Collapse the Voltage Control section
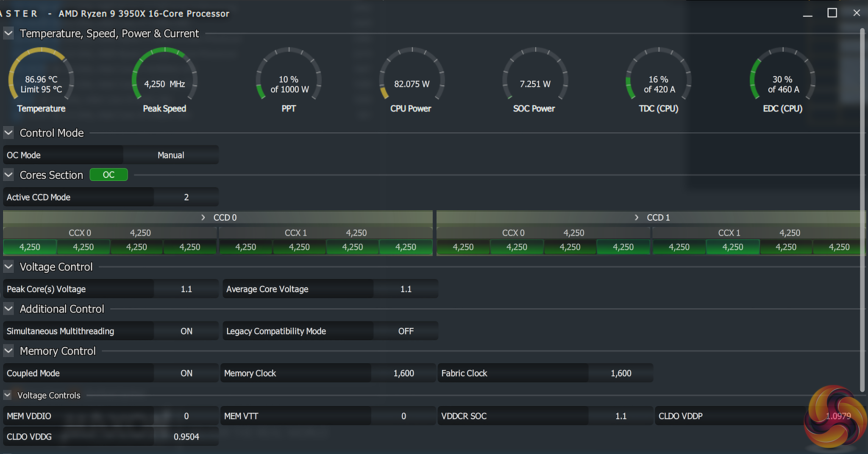This screenshot has width=868, height=454. coord(8,267)
